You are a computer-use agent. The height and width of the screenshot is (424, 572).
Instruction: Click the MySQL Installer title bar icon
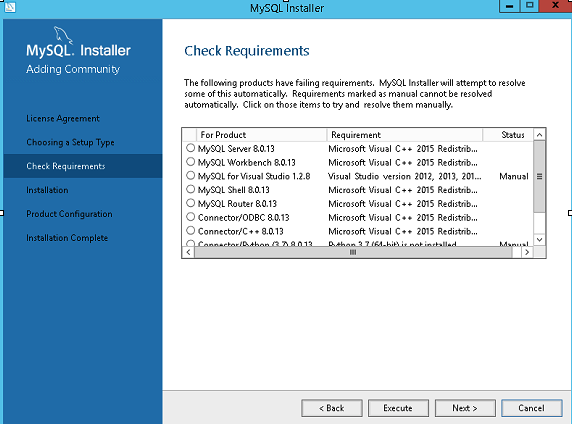pyautogui.click(x=10, y=7)
